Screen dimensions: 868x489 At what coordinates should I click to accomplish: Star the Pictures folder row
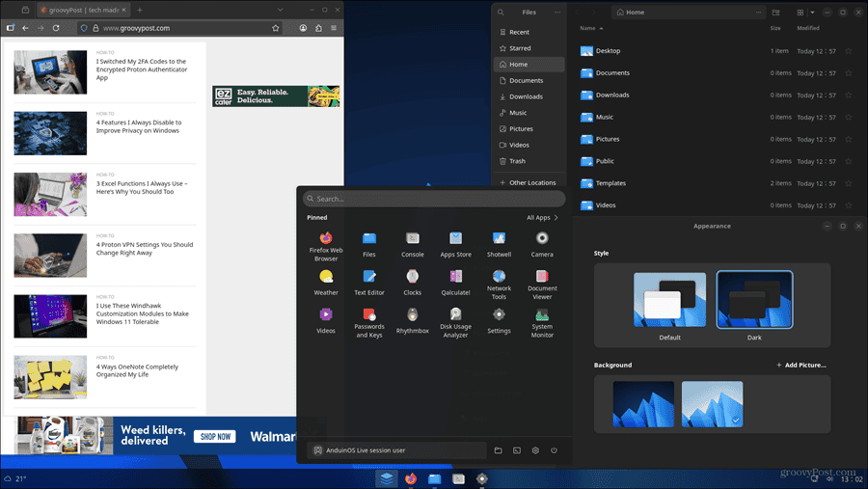tap(848, 140)
